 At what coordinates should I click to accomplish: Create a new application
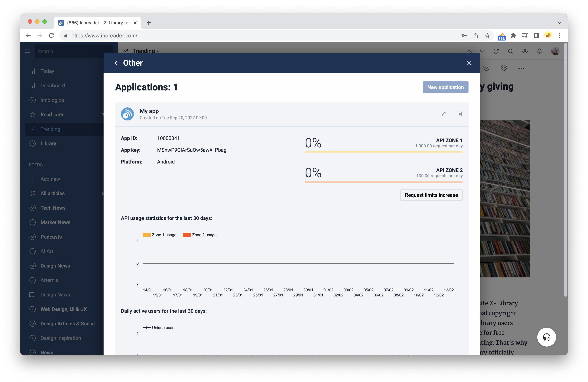pos(445,87)
